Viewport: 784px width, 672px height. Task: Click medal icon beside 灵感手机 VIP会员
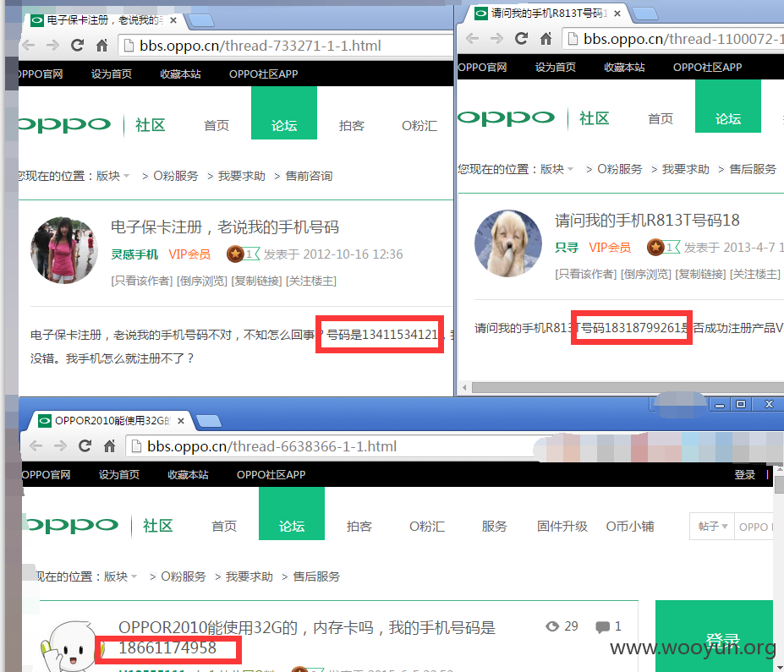click(x=235, y=254)
